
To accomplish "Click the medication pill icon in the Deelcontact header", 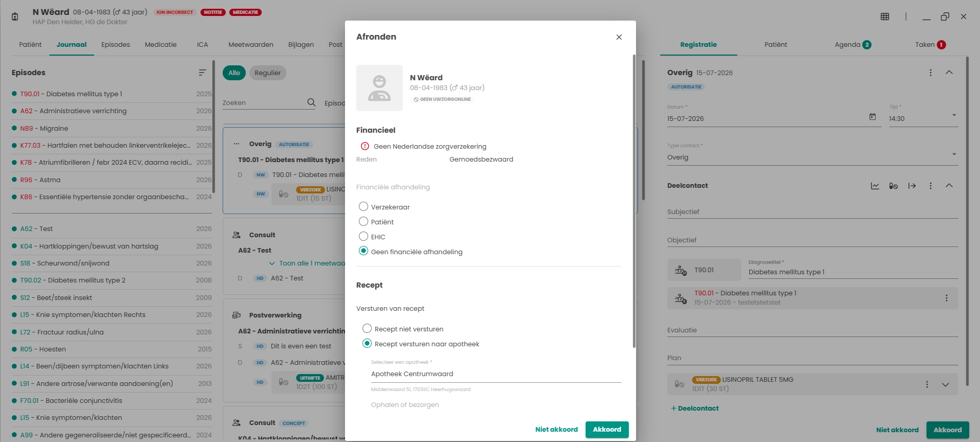I will coord(894,186).
